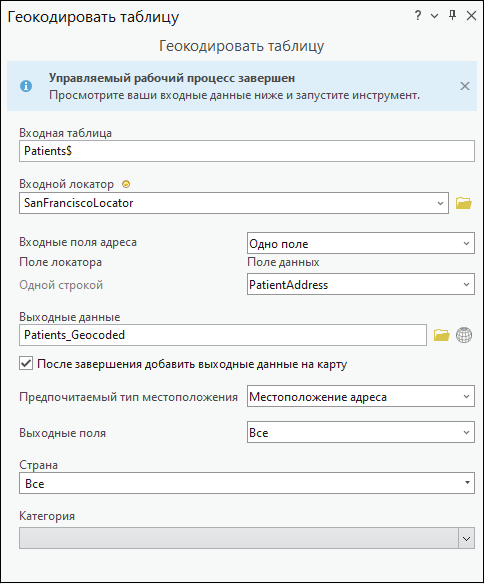Viewport: 484px width, 584px height.
Task: Expand the SanFranciscoLocator dropdown
Action: tap(440, 203)
